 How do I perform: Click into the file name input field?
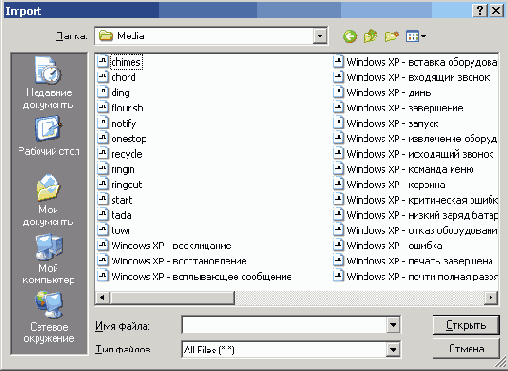tap(285, 325)
